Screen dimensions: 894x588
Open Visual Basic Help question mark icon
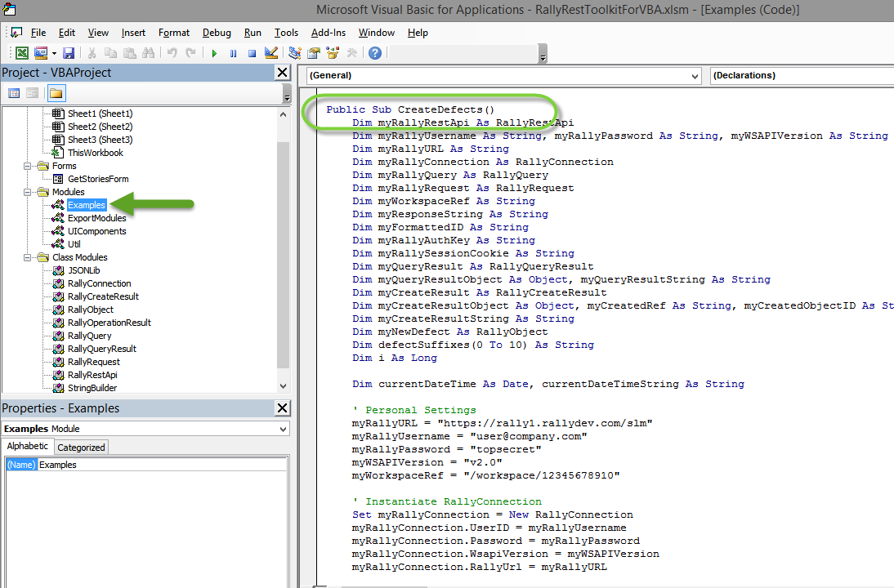click(374, 53)
